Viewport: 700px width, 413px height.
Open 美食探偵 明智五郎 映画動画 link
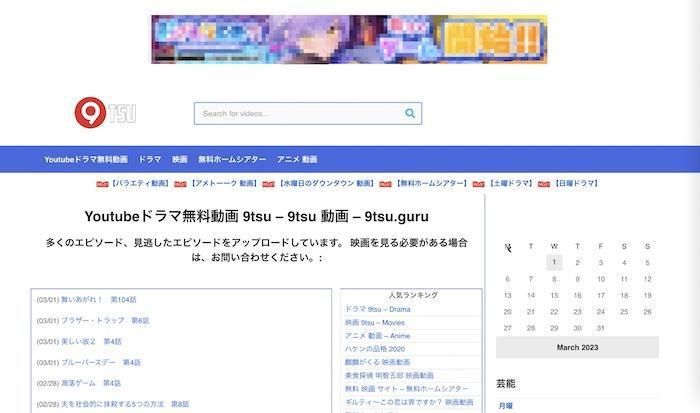click(389, 375)
